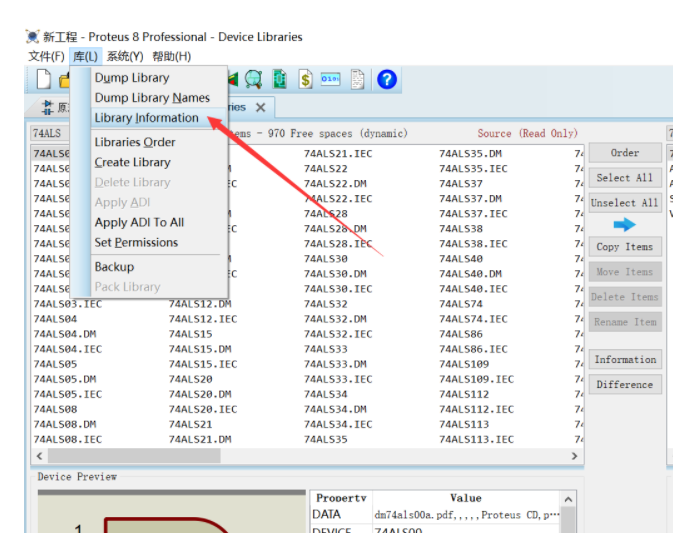
Task: Select 74ALS112.IEC in device list
Action: 476,409
